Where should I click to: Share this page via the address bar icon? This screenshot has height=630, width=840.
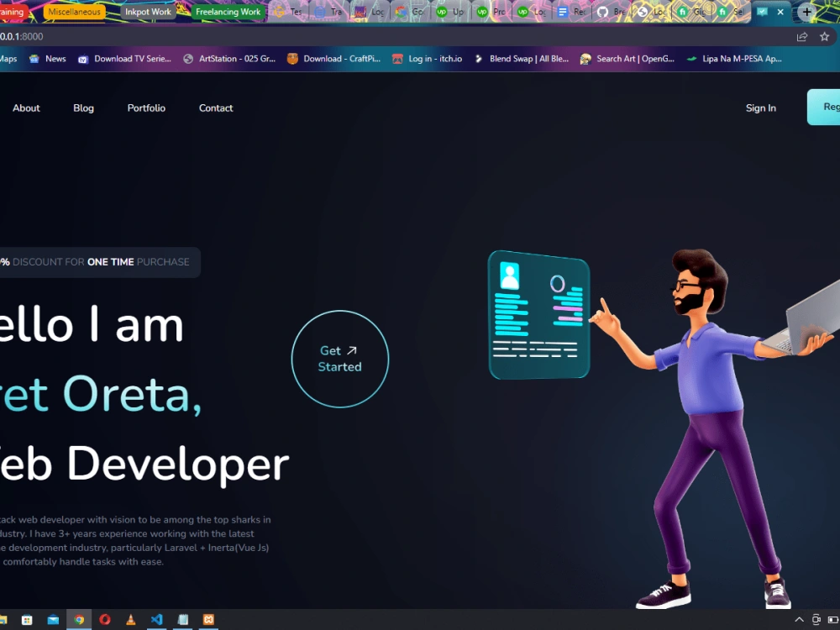click(802, 36)
